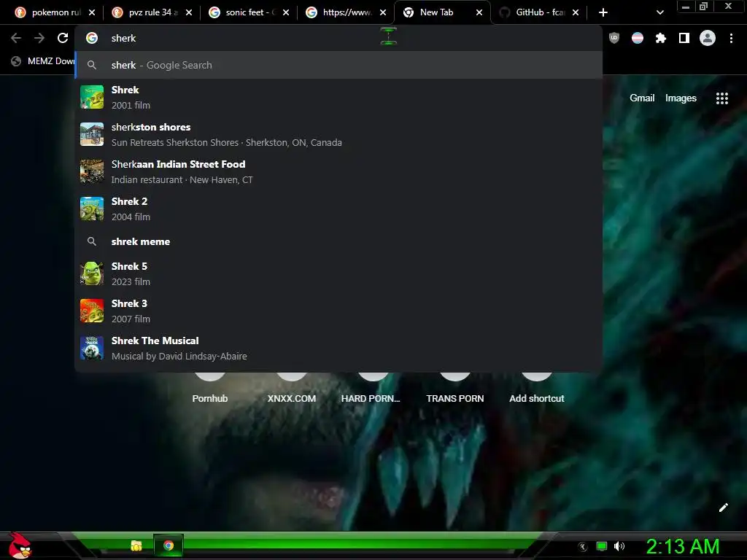Viewport: 747px width, 560px height.
Task: Click the Sherkston Shores thumbnail image
Action: pos(92,134)
